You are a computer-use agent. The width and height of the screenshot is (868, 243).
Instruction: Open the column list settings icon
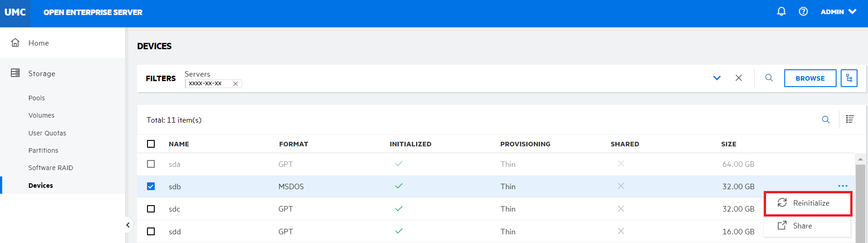click(850, 119)
